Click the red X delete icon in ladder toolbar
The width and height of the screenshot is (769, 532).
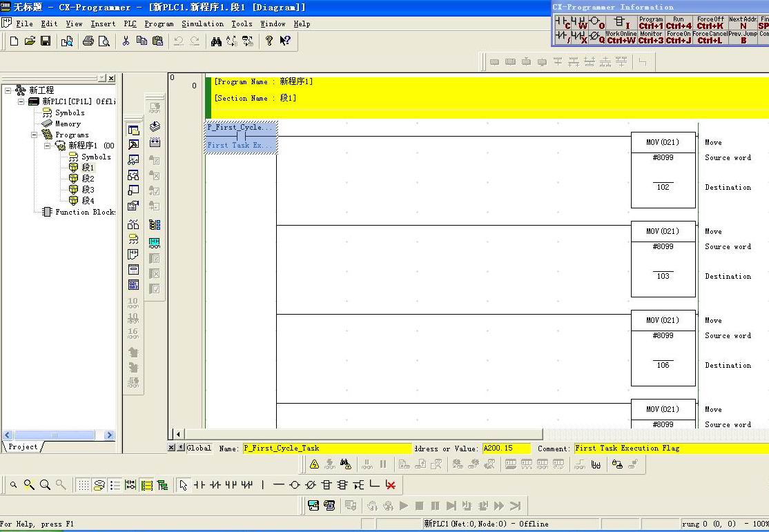[x=391, y=485]
